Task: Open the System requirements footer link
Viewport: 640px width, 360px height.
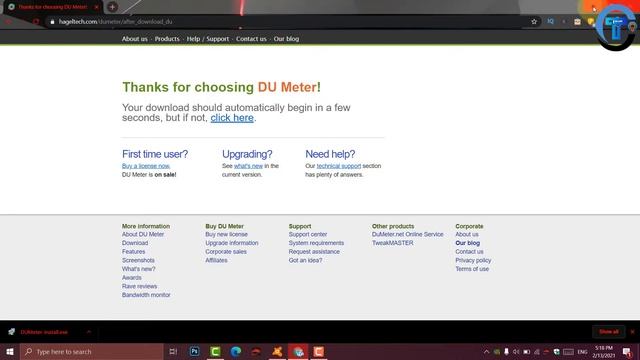Action: click(x=316, y=243)
